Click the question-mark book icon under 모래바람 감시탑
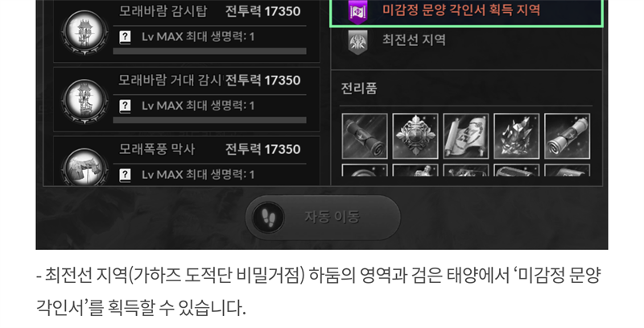This screenshot has height=328, width=644. 125,37
